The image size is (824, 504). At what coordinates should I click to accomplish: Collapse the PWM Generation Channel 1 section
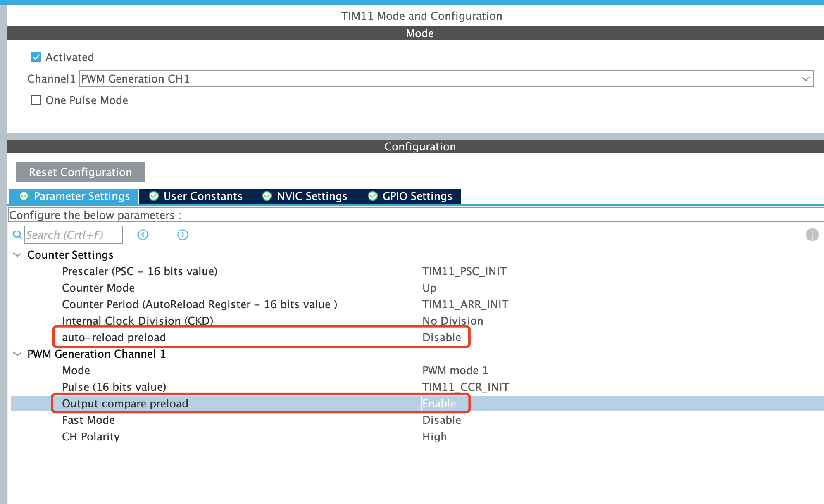(17, 354)
